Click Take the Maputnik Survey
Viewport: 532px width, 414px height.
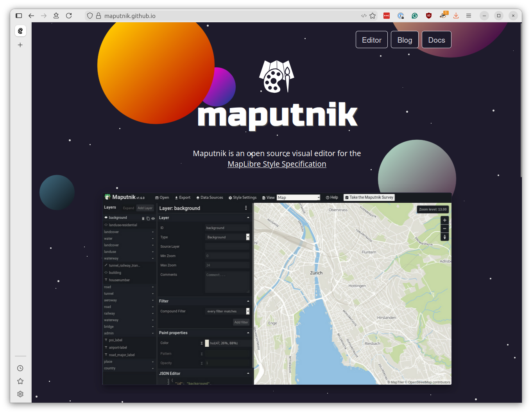click(369, 197)
